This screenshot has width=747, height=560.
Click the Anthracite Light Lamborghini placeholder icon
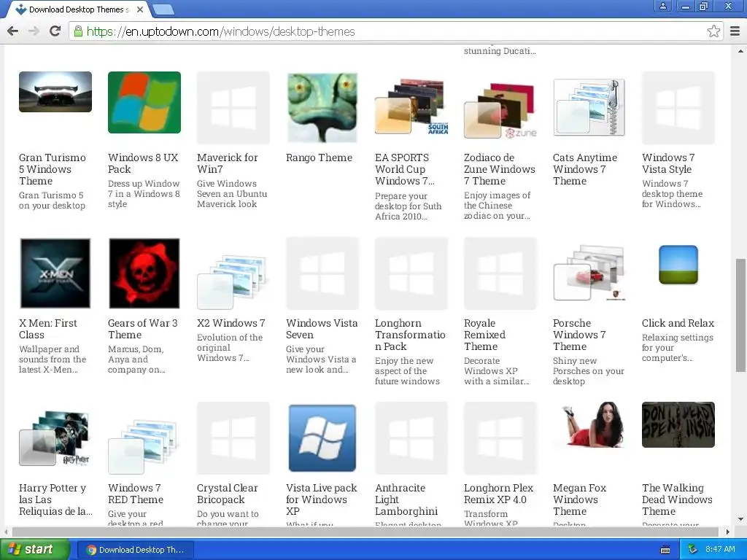(411, 438)
